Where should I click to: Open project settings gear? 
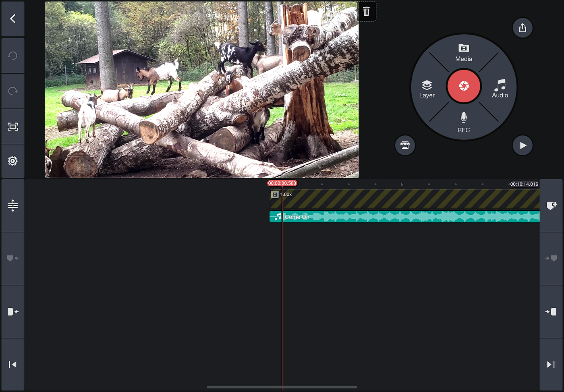pyautogui.click(x=13, y=161)
